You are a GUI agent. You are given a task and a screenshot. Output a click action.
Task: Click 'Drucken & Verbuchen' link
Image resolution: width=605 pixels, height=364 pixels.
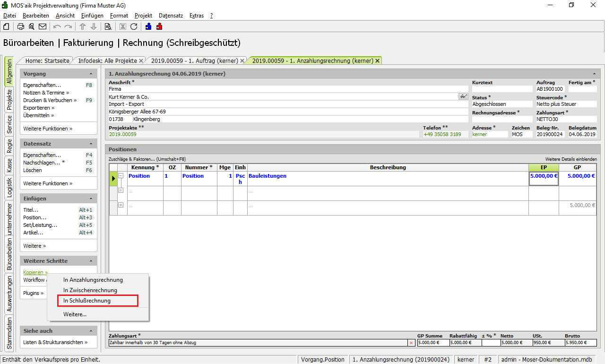(49, 100)
